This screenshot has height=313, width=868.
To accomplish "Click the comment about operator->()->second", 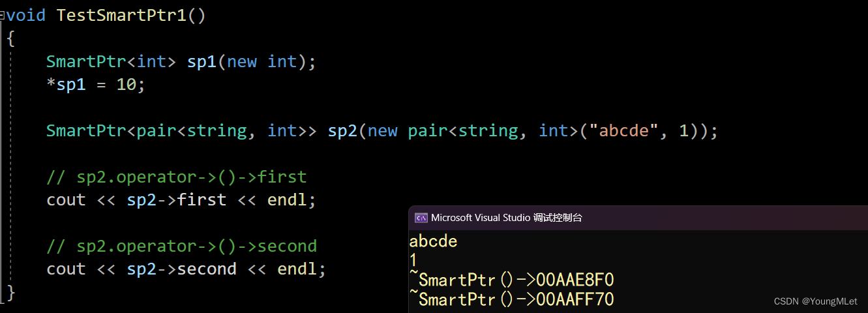I will [x=181, y=246].
